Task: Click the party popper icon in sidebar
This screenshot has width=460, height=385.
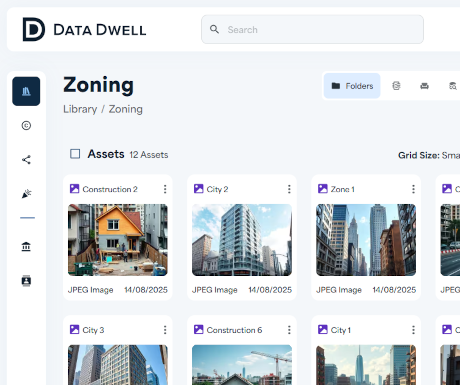Action: click(26, 194)
